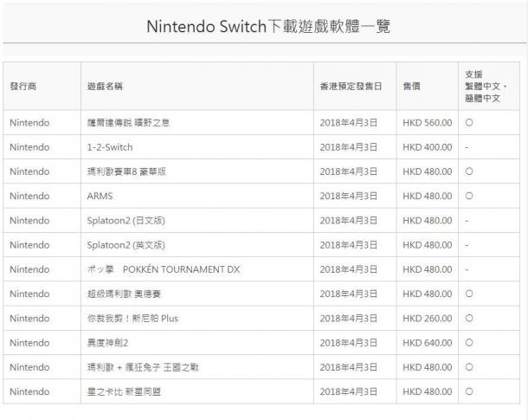Click release date 2018年4月3日 for 異度神劍2
528x420 pixels.
pyautogui.click(x=349, y=343)
